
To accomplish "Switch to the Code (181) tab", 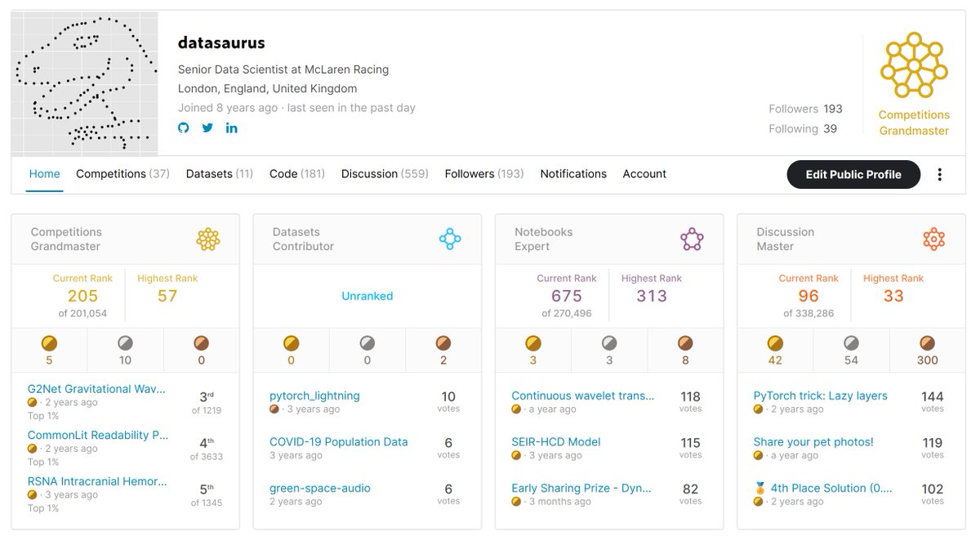I will point(297,174).
